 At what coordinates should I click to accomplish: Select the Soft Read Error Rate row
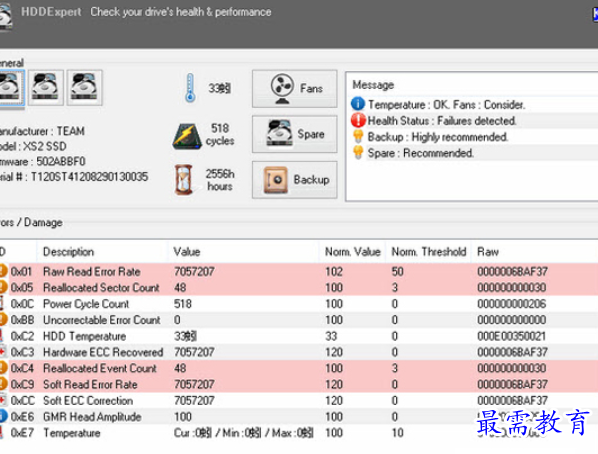pos(299,384)
